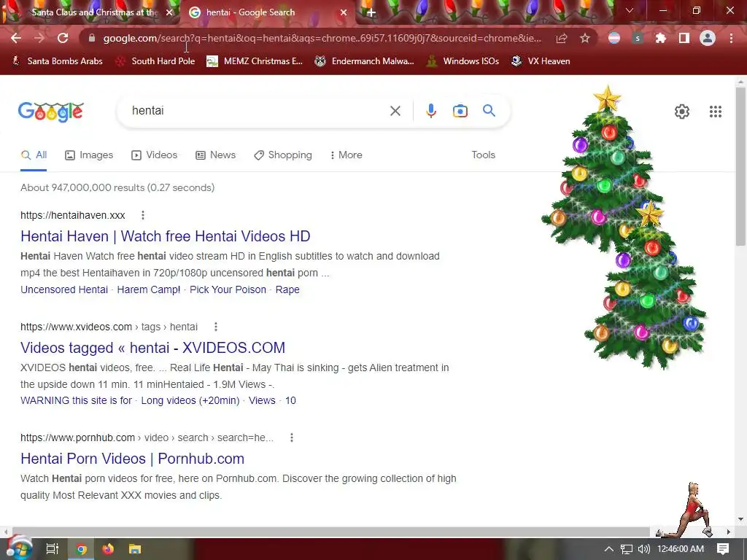Image resolution: width=747 pixels, height=560 pixels.
Task: Select the All results tab
Action: coord(34,155)
